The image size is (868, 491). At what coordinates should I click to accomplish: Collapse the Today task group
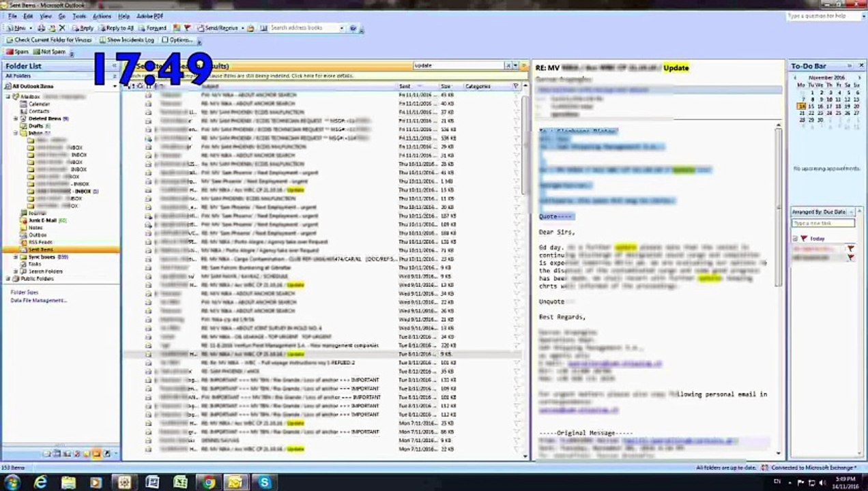tap(795, 239)
